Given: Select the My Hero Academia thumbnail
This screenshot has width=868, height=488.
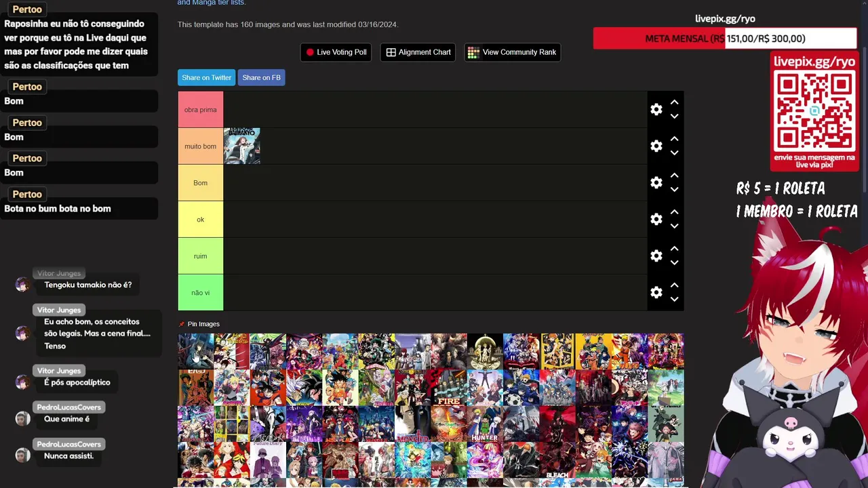Looking at the screenshot, I should click(x=376, y=350).
